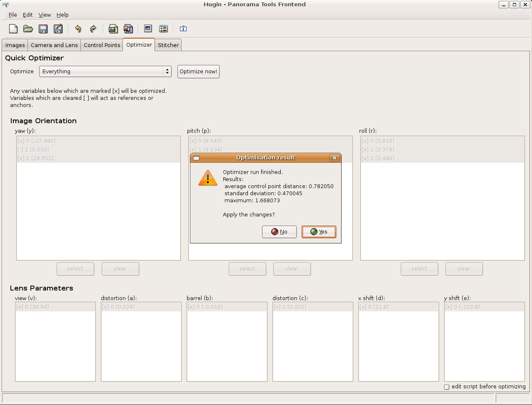Select pitch entry 1 (9.234)
532x405 pixels.
coord(270,149)
